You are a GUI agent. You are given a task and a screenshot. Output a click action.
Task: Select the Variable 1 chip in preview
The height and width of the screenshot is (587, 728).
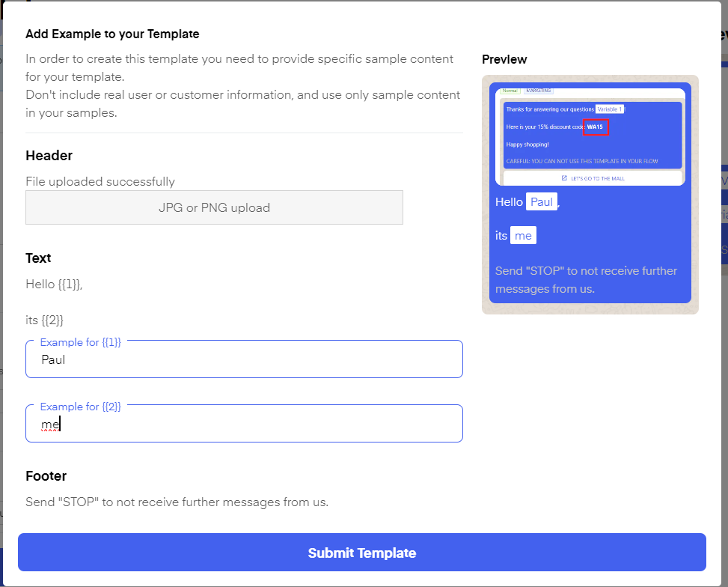coord(609,109)
